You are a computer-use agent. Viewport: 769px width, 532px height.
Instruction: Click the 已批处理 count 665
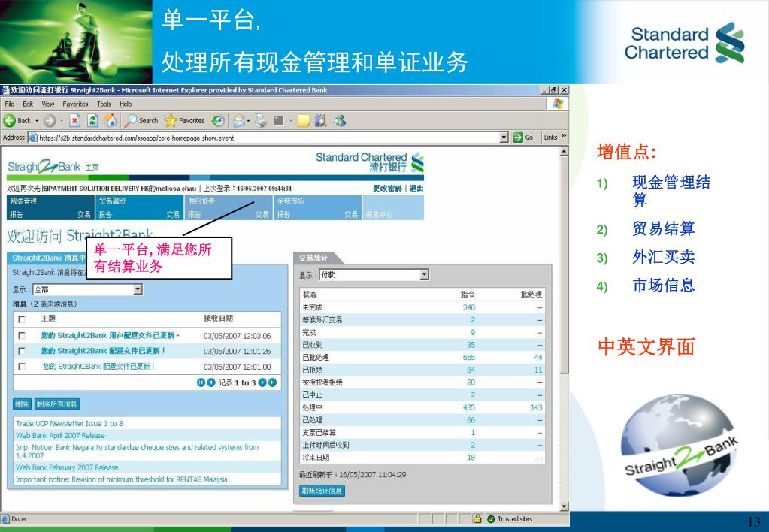coord(469,358)
